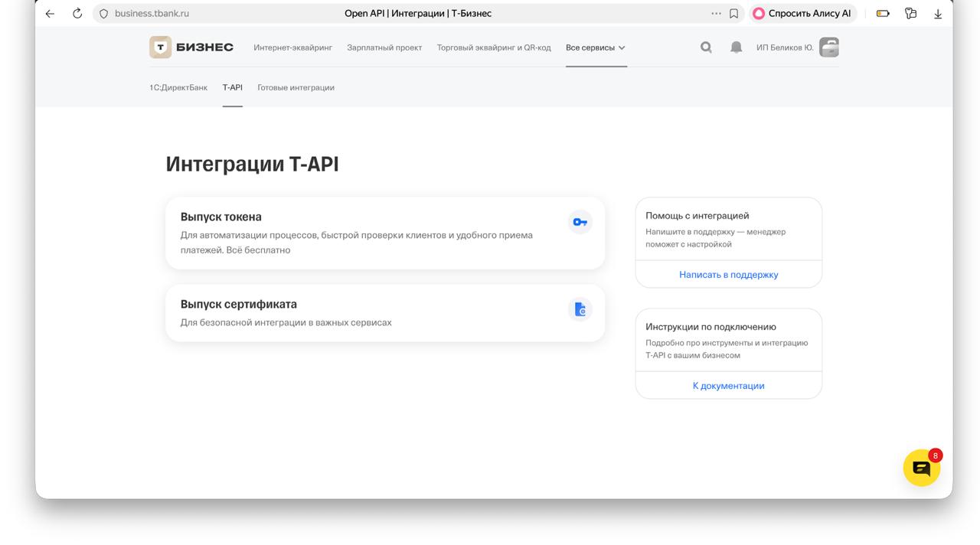Screen dimensions: 980x545
Task: Open the Выпуск сертификата card title
Action: (x=239, y=304)
